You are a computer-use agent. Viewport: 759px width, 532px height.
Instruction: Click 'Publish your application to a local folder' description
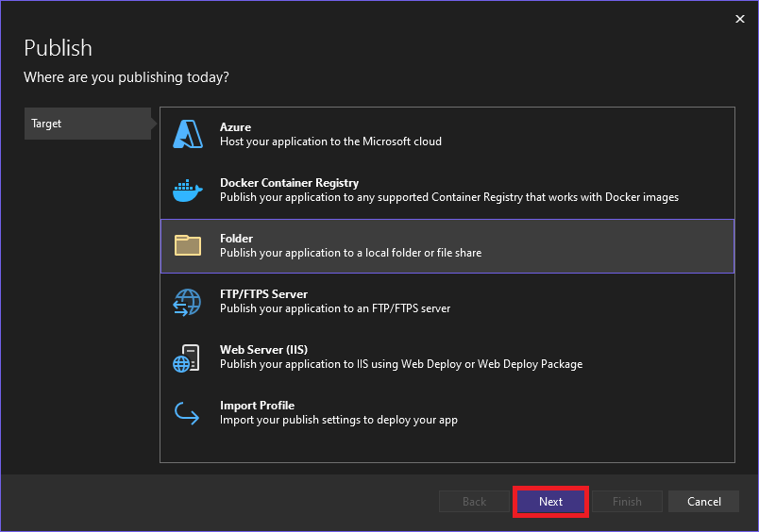(350, 253)
